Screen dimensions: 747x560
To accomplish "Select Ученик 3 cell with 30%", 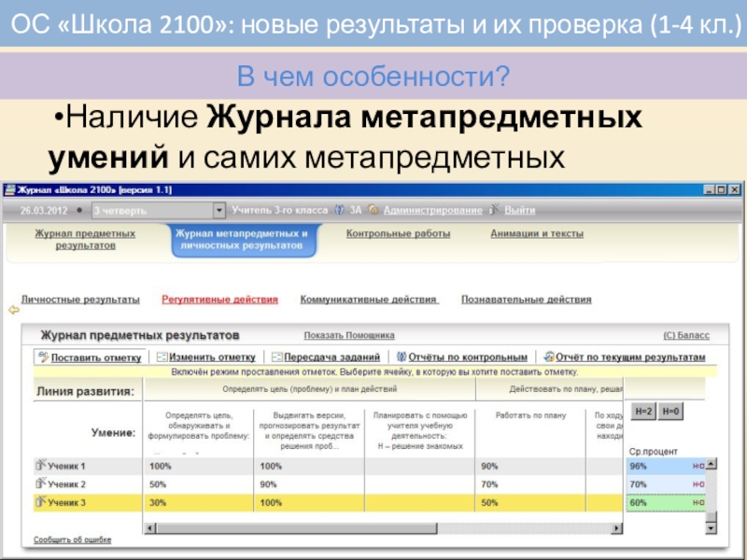I will point(198,503).
